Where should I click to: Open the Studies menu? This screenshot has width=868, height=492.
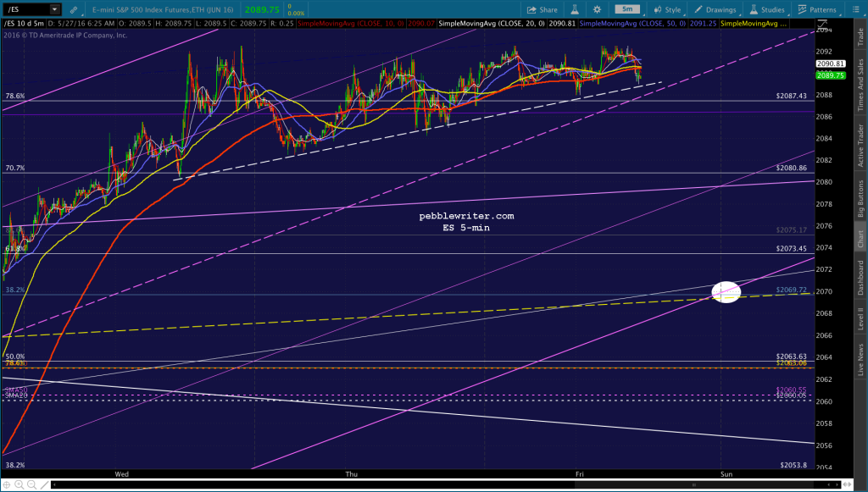coord(767,9)
